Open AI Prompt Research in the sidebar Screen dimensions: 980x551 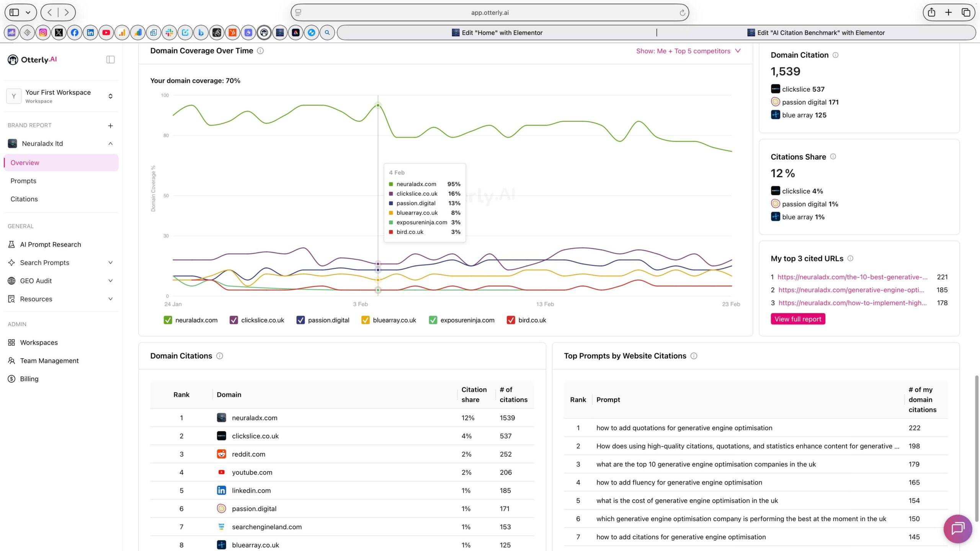click(x=50, y=244)
